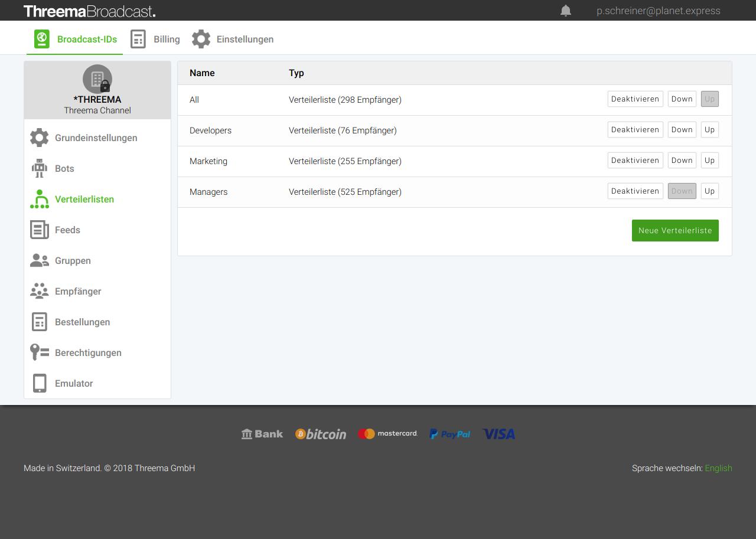756x539 pixels.
Task: Click 'Verteilerliste (76 Empfänger)' cell
Action: 343,130
